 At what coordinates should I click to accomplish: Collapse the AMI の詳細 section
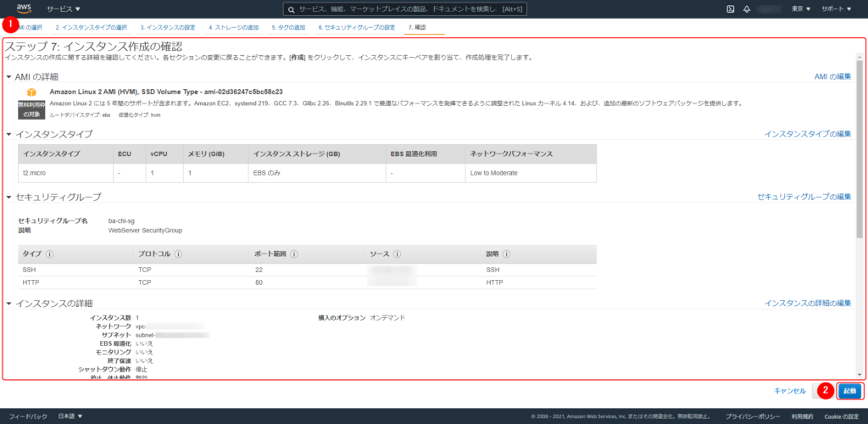(8, 77)
